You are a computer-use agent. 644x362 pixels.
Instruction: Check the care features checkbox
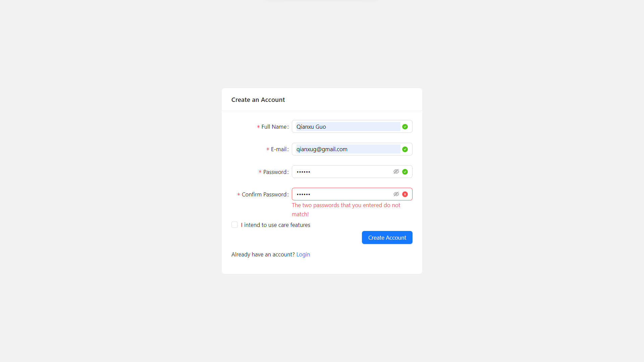click(234, 225)
